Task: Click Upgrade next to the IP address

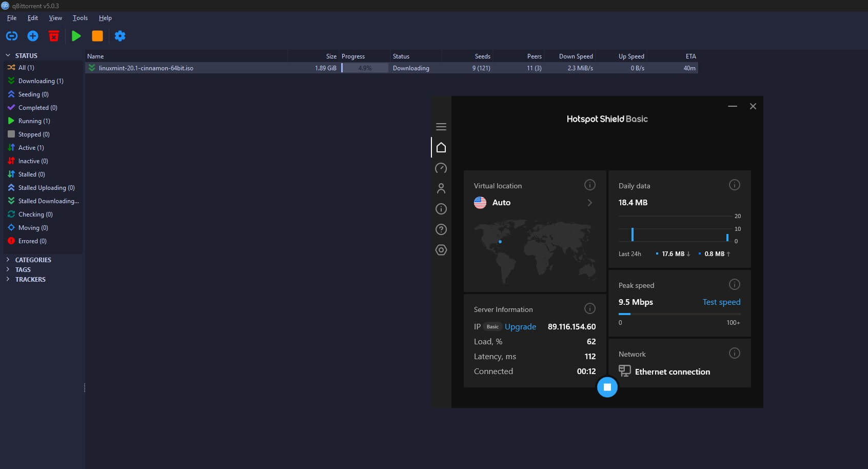Action: coord(520,326)
